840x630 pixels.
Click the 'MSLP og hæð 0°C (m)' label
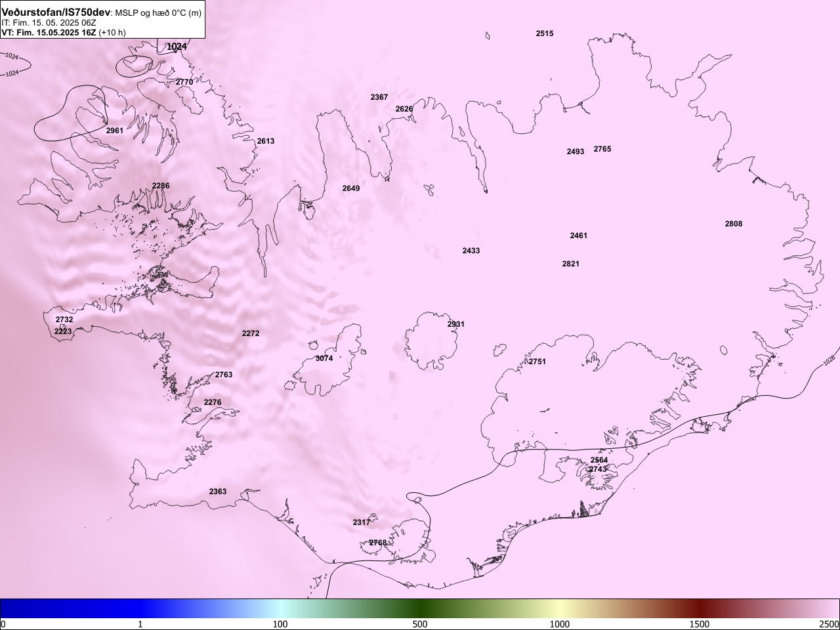click(158, 13)
